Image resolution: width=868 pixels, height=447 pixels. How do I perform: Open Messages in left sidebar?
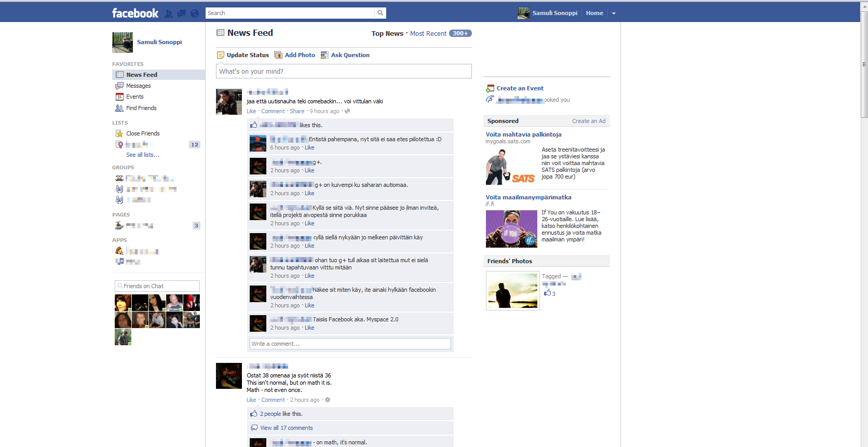138,86
